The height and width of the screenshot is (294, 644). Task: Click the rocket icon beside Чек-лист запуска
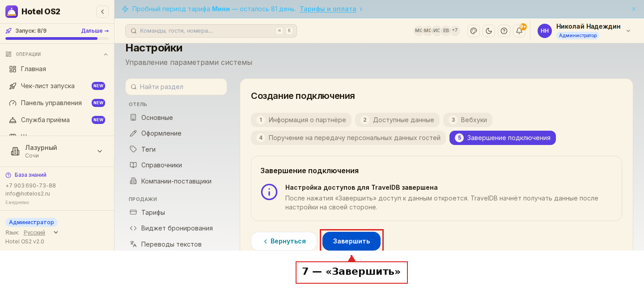pos(13,86)
